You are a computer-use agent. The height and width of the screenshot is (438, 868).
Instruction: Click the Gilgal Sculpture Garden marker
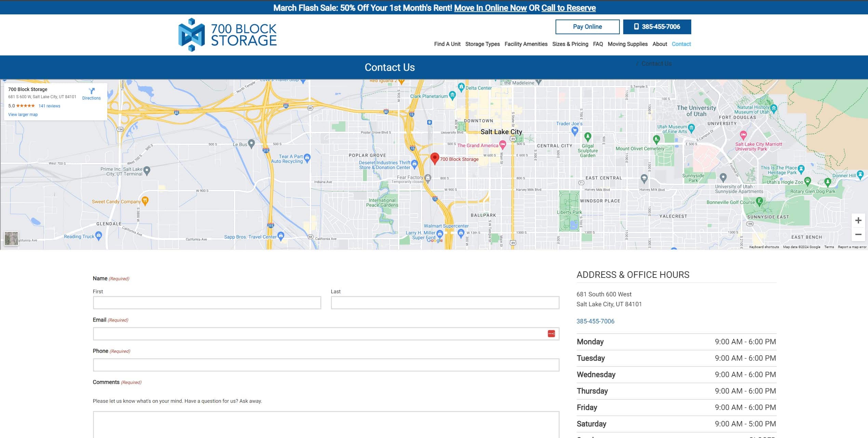[588, 137]
